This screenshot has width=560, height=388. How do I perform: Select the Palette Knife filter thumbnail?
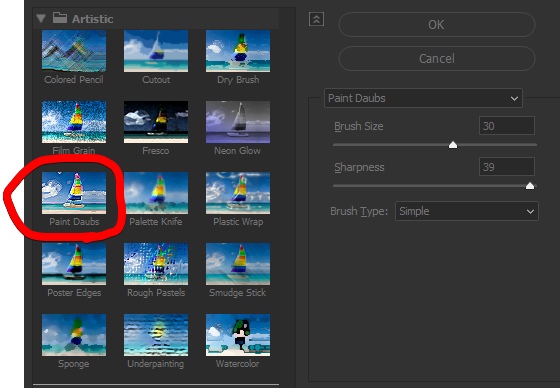click(156, 193)
